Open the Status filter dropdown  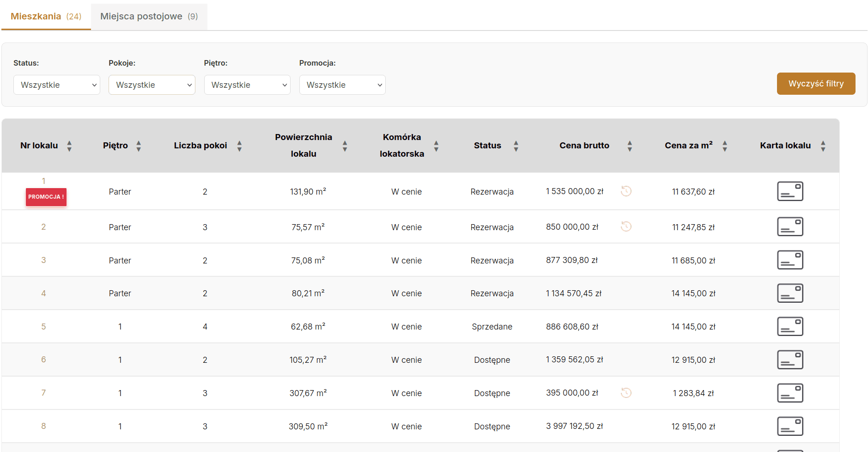(57, 85)
